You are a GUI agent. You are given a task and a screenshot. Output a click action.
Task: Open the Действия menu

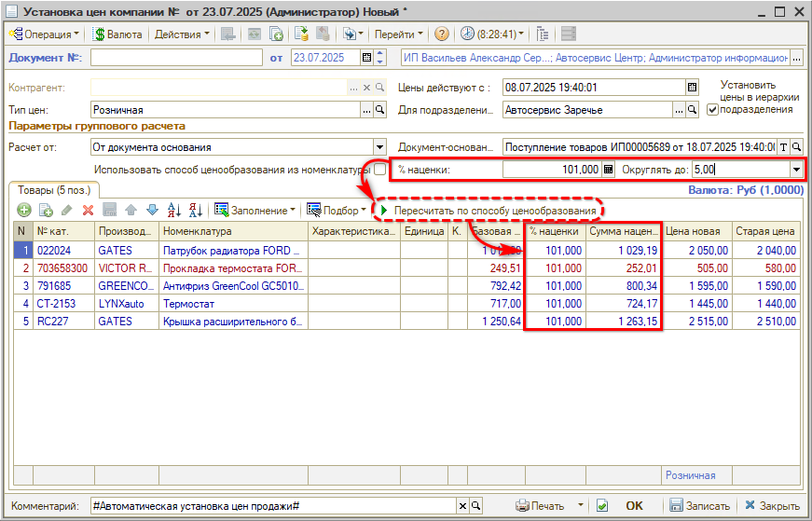(x=182, y=34)
